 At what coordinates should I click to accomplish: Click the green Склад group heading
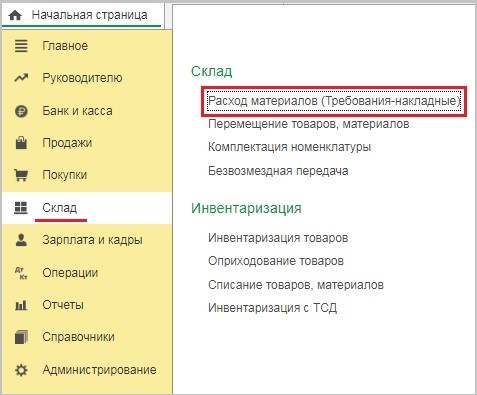click(212, 71)
